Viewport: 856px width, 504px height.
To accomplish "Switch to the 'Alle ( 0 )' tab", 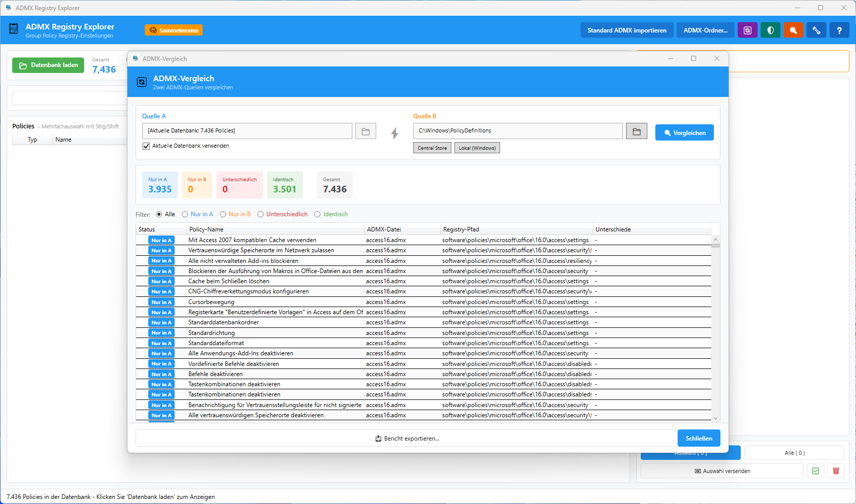I will point(794,453).
